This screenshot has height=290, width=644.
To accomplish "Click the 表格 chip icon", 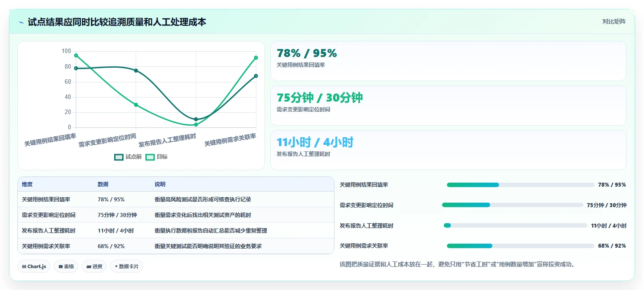I will click(61, 266).
